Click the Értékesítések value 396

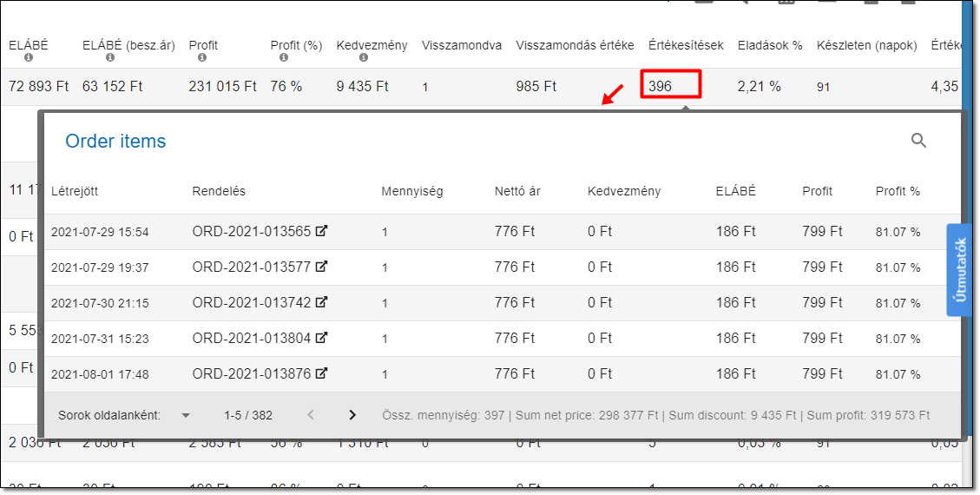[660, 86]
